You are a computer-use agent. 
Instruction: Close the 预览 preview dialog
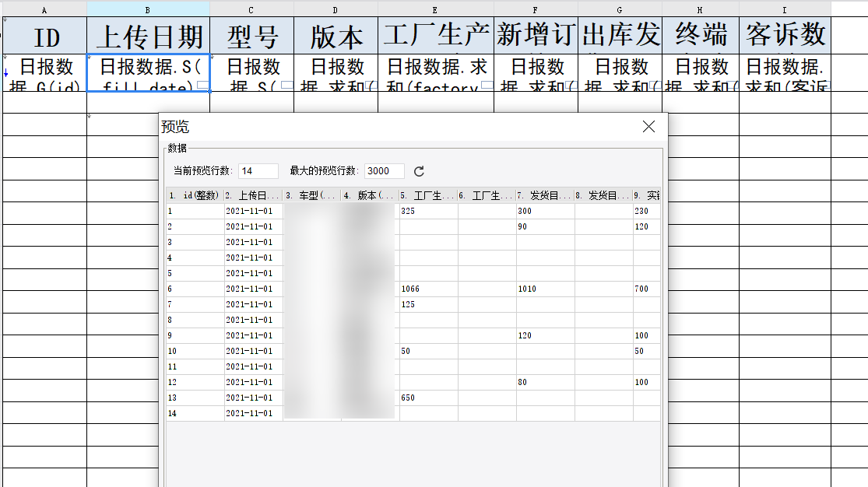(x=648, y=127)
